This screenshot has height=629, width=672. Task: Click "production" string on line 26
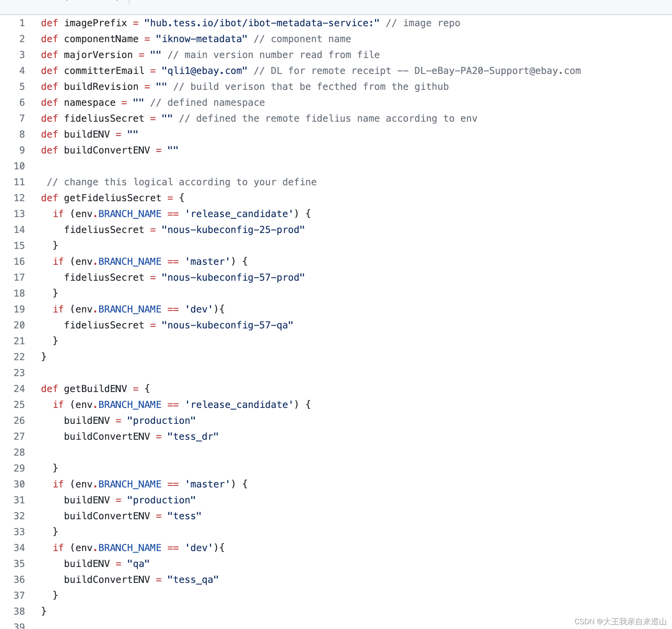tap(161, 421)
